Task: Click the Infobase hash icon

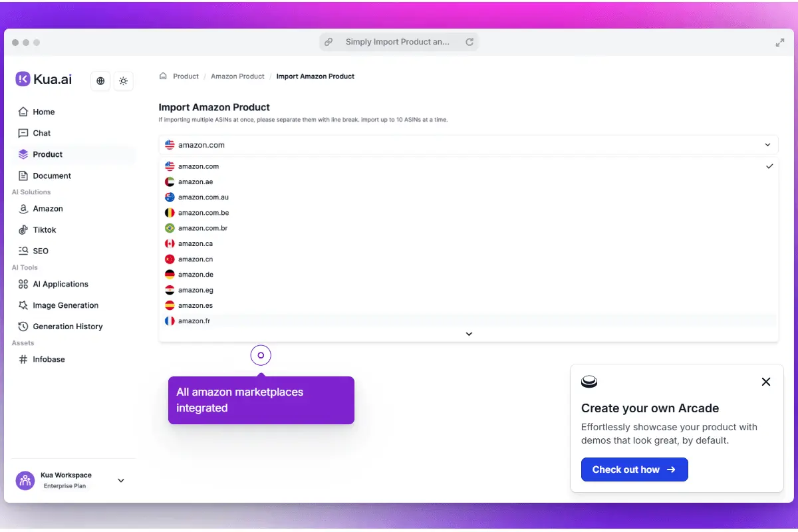Action: click(23, 359)
